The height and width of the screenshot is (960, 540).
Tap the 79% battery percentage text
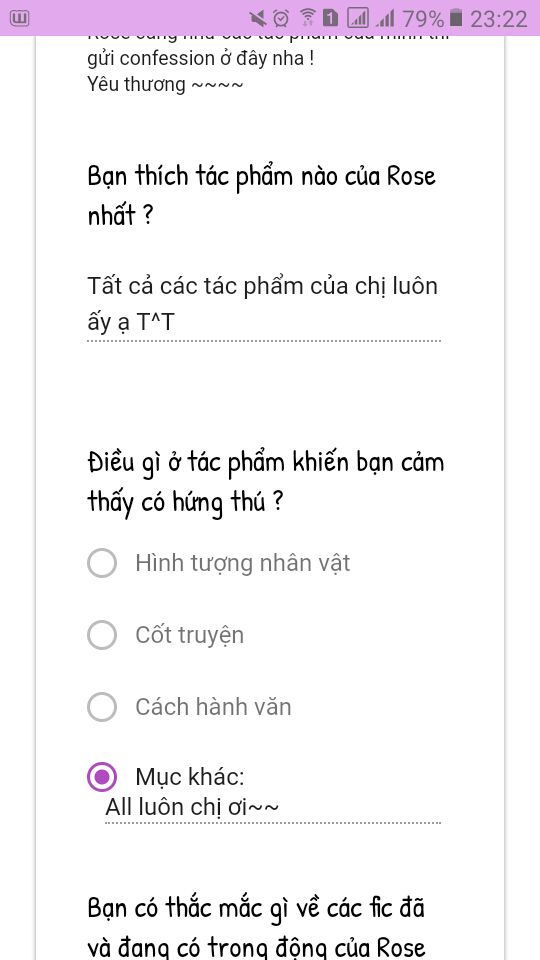[x=422, y=19]
